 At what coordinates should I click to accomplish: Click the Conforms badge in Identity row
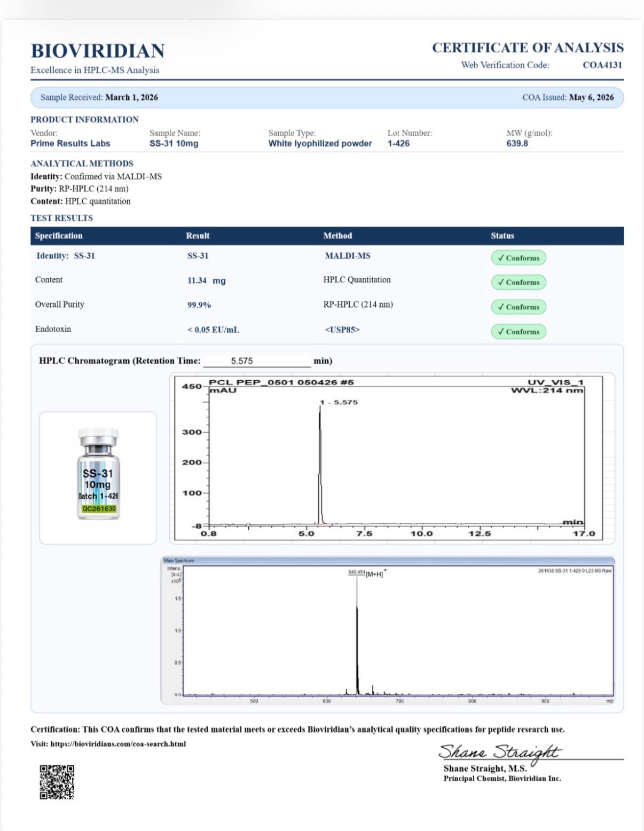pos(519,258)
